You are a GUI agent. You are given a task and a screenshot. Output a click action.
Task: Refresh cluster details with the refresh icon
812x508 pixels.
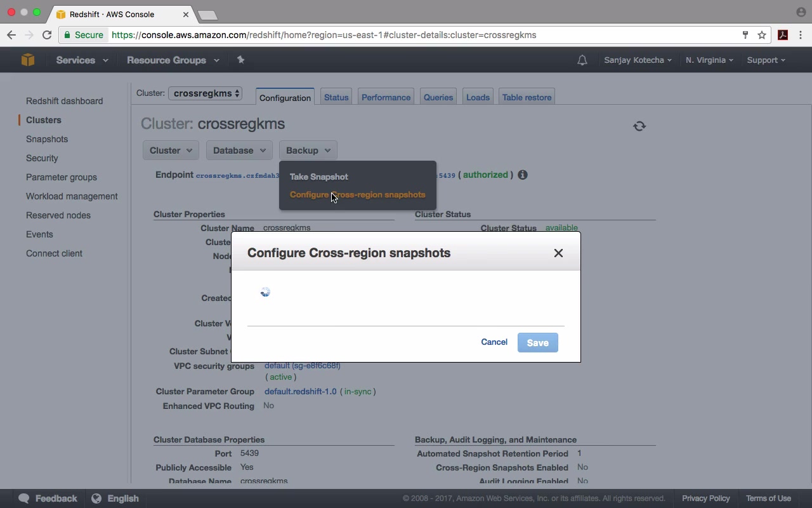[x=639, y=126]
